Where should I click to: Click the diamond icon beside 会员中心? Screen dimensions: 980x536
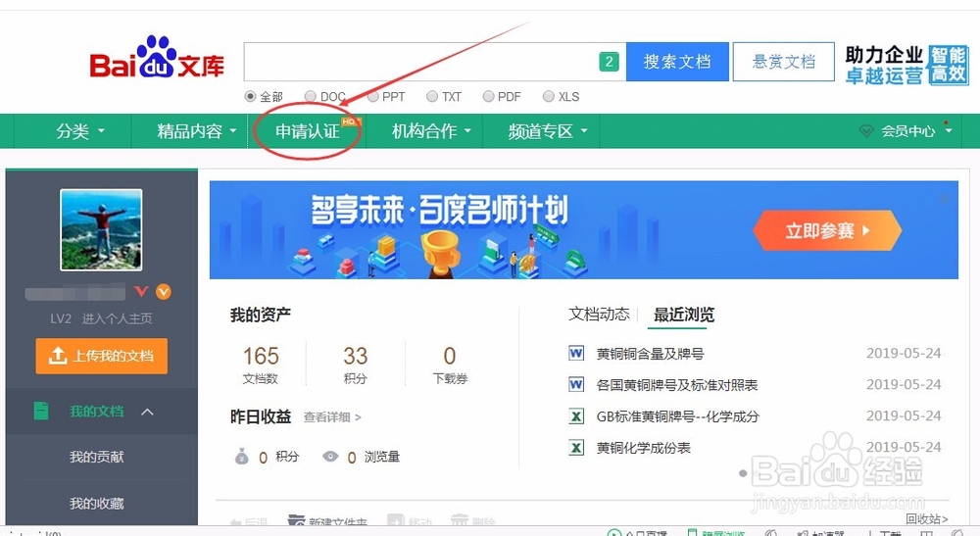[865, 131]
